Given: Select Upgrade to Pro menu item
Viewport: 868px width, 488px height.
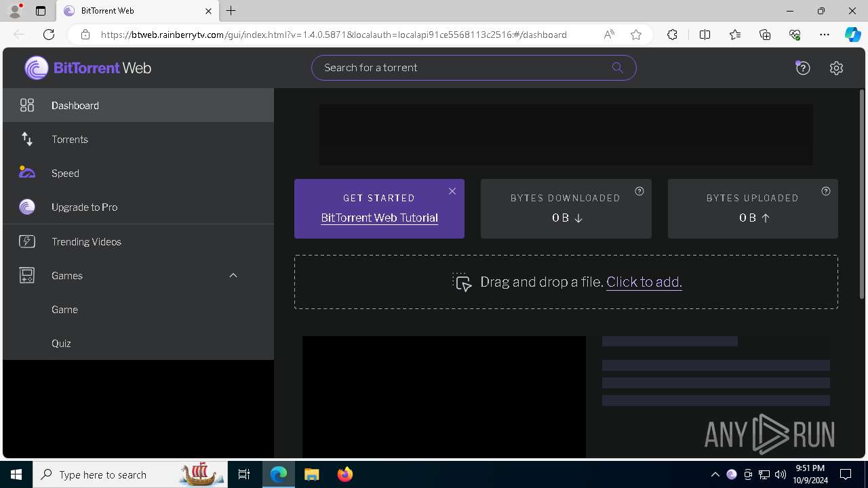Looking at the screenshot, I should click(x=138, y=207).
